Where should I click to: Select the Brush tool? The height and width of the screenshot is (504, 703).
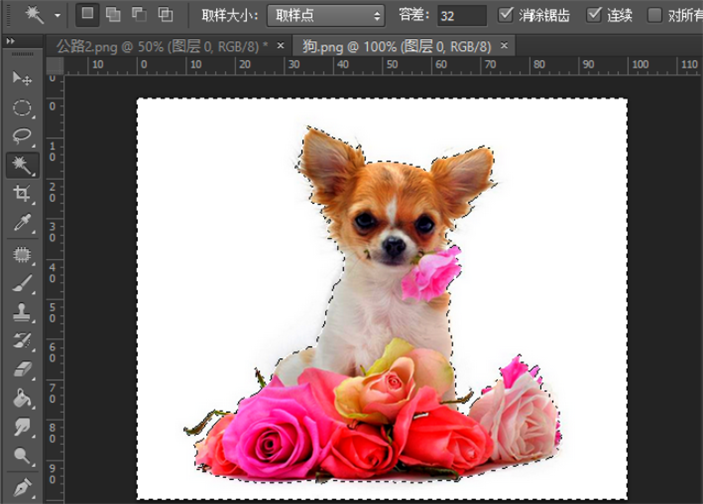click(22, 284)
